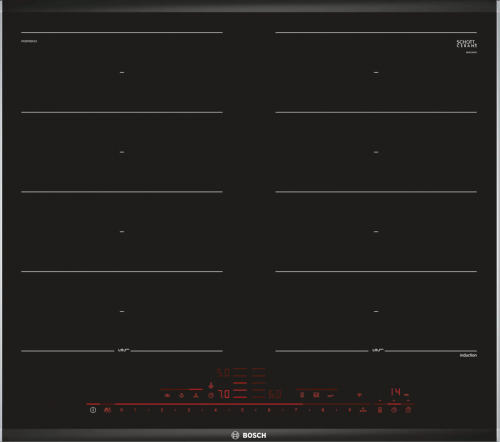Set power slider to level 0
This screenshot has height=442, width=500.
point(121,410)
